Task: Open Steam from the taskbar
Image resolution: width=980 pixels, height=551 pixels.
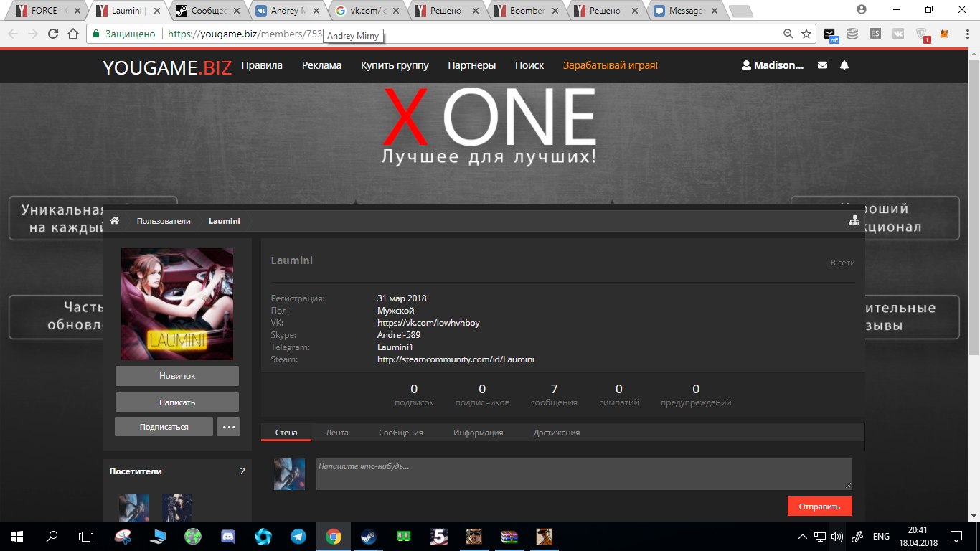Action: click(x=367, y=537)
